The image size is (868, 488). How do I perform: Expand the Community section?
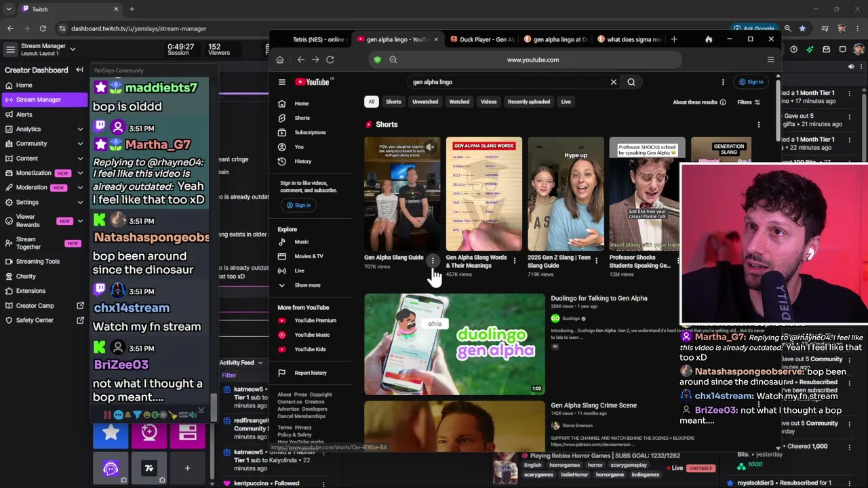click(80, 144)
